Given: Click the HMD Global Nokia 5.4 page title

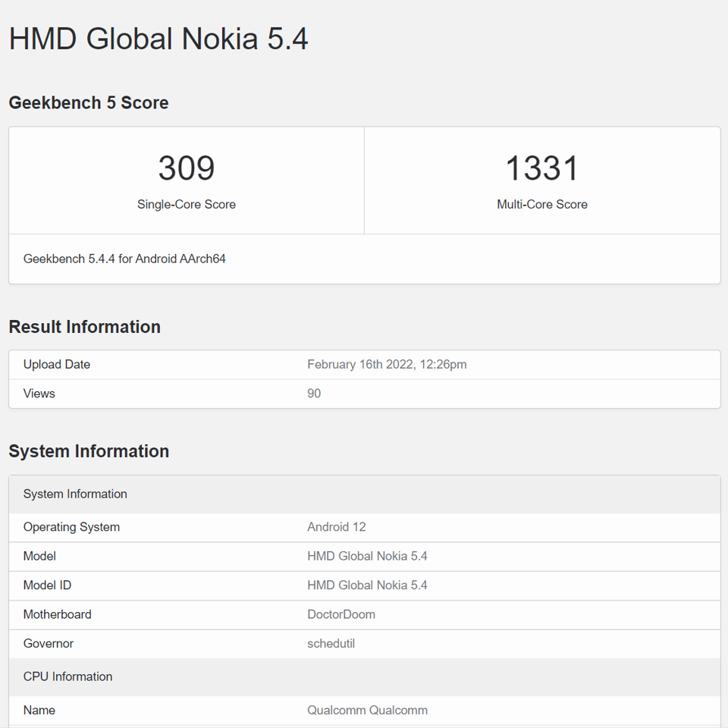Looking at the screenshot, I should [x=158, y=39].
